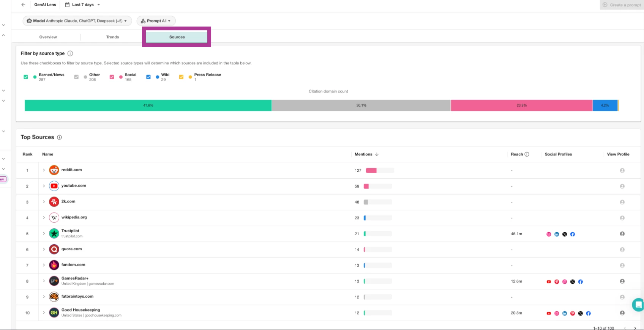Expand the Good Housekeeping row

(44, 313)
